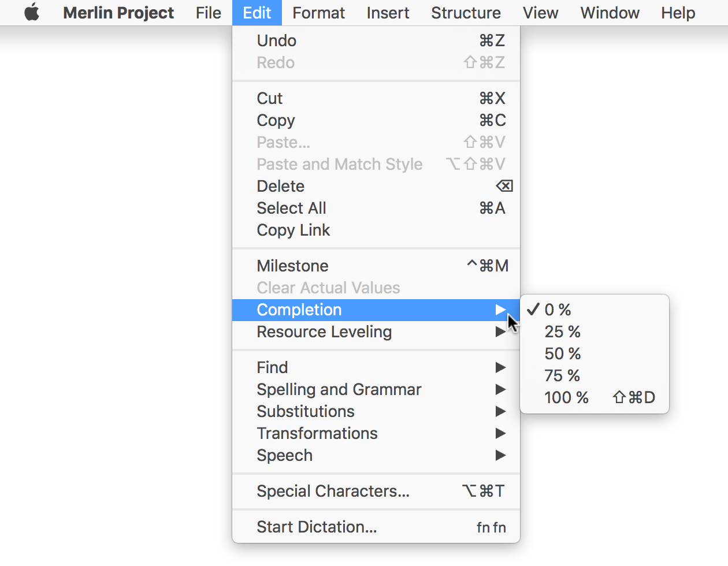Open the Apple menu
728x566 pixels.
(x=32, y=13)
